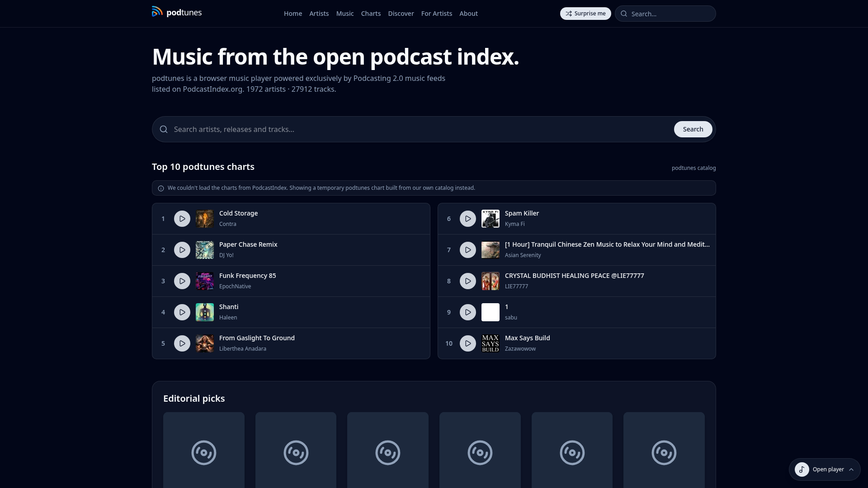Image resolution: width=868 pixels, height=488 pixels.
Task: Open the Paper Chase Remix title
Action: point(248,244)
